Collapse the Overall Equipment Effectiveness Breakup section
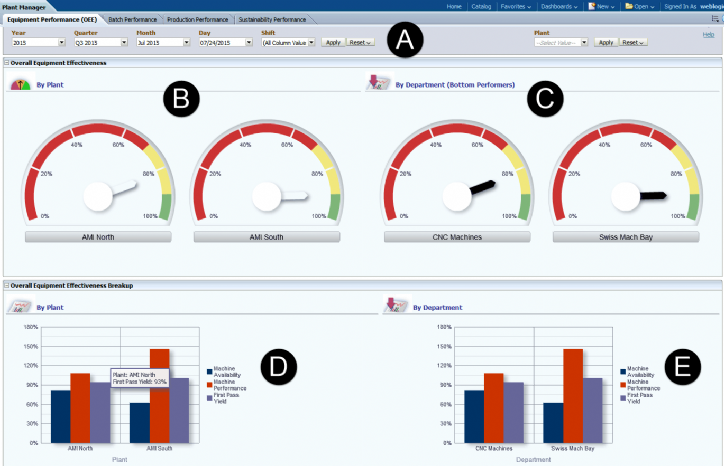724x466 pixels. point(5,285)
